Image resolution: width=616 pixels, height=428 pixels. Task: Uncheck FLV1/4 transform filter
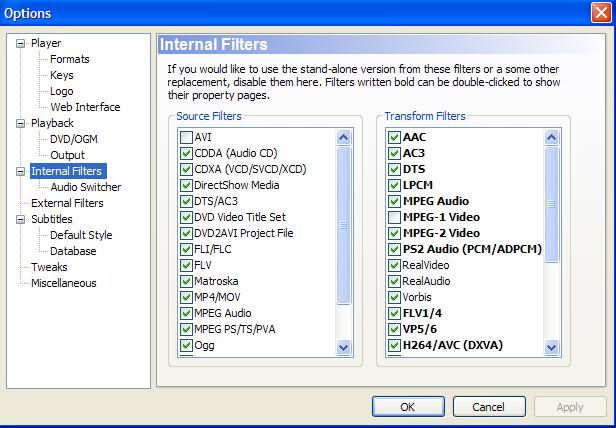(x=394, y=313)
